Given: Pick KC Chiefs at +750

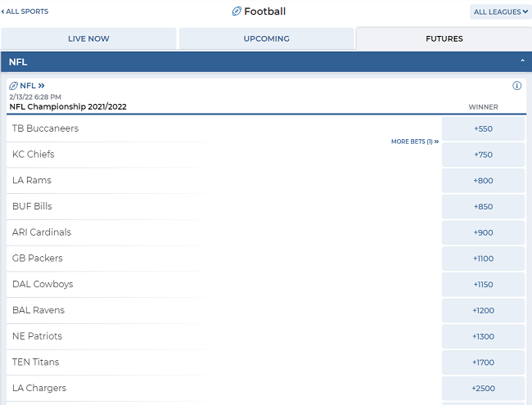Looking at the screenshot, I should point(483,155).
